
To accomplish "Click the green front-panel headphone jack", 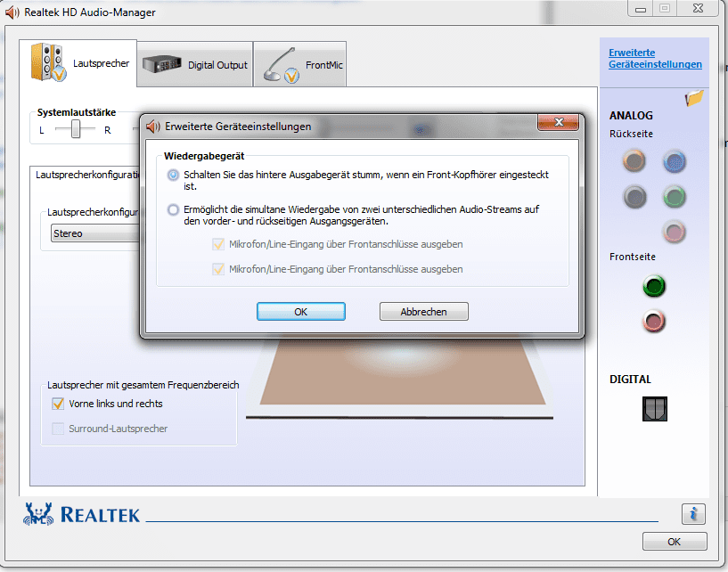I will click(x=654, y=286).
